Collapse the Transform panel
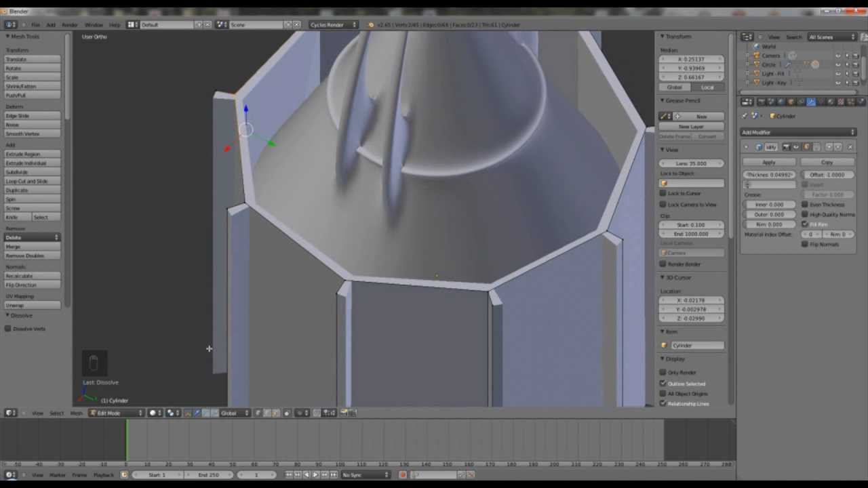868x488 pixels. (663, 36)
